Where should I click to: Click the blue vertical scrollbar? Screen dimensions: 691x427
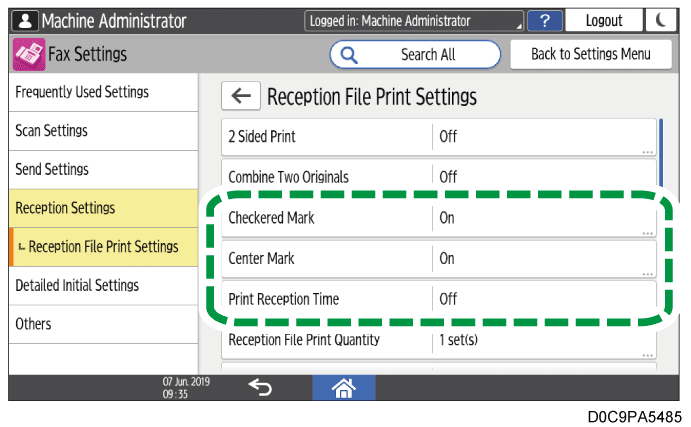pos(661,145)
